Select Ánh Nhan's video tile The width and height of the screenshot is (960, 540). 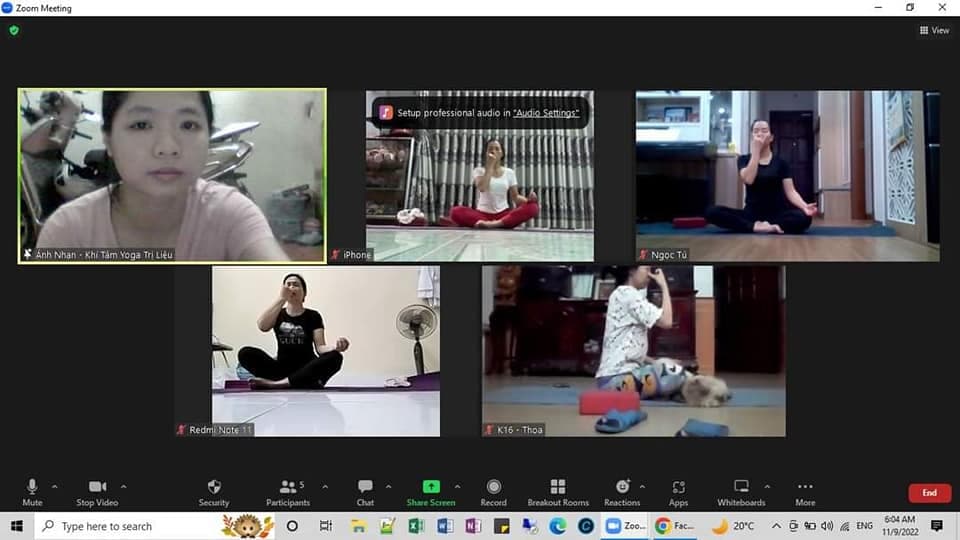[172, 176]
